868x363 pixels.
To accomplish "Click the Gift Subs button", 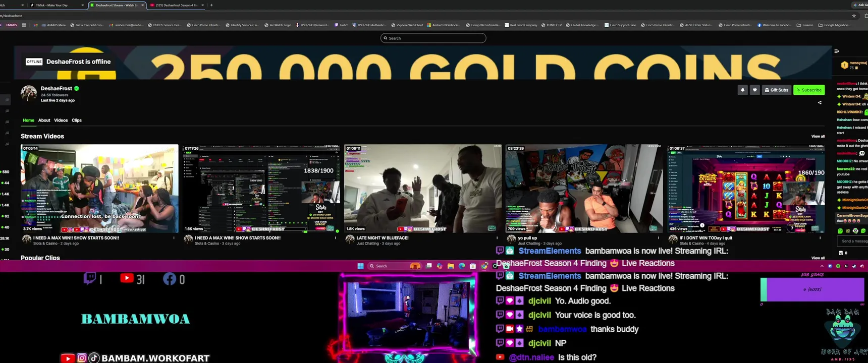I will (776, 90).
